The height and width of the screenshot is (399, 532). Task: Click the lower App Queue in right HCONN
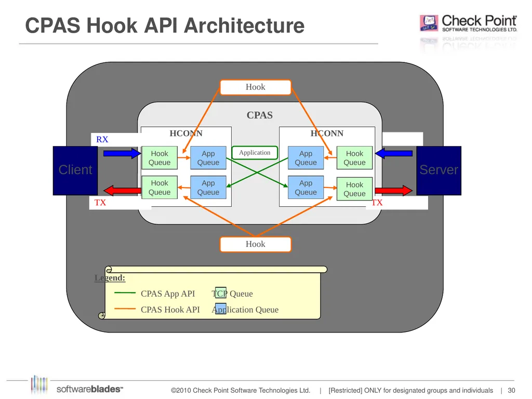305,187
